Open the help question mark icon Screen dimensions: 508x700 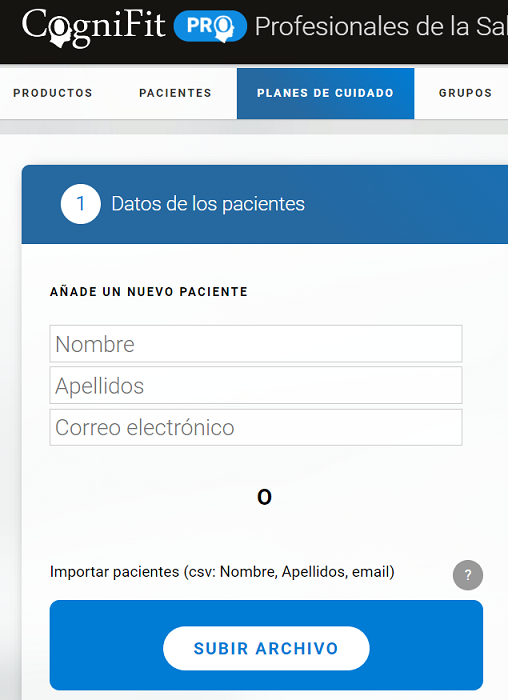(468, 575)
